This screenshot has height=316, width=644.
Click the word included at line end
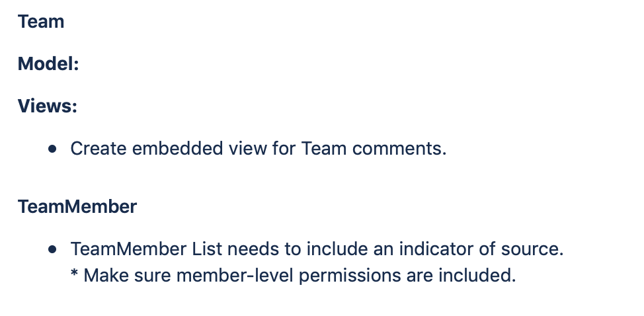[x=477, y=275]
